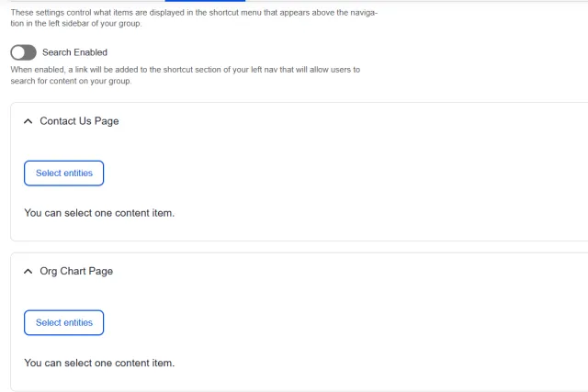The width and height of the screenshot is (588, 392).
Task: Click "You can select one content item" under Contact Us
Action: click(99, 213)
